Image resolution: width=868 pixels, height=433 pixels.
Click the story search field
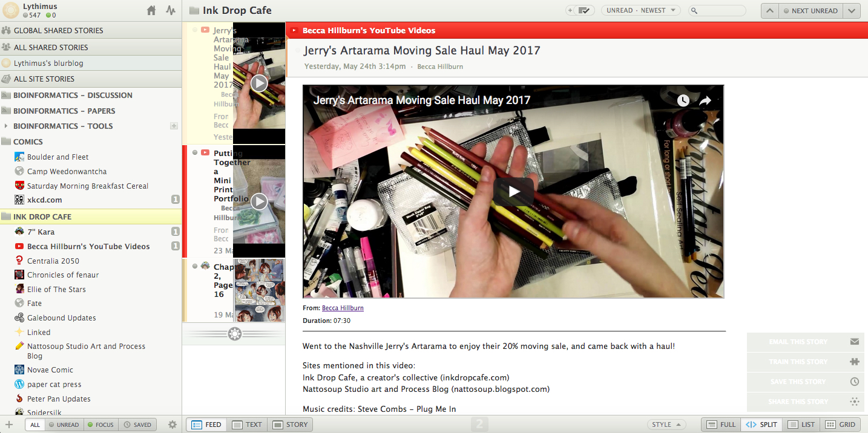point(718,10)
